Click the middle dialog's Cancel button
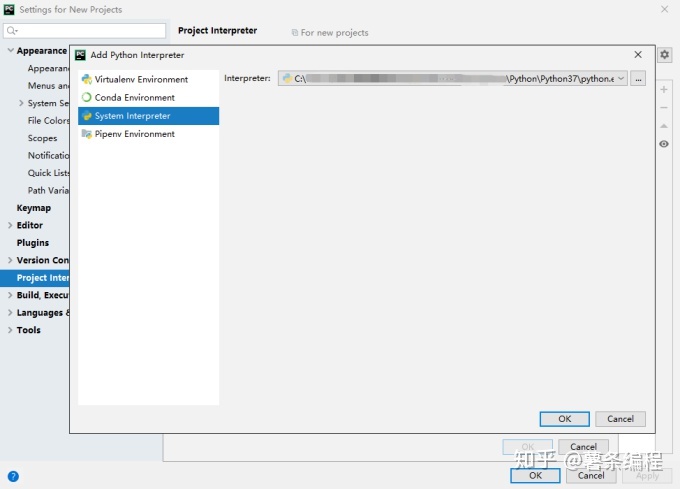The image size is (680, 489). [583, 447]
